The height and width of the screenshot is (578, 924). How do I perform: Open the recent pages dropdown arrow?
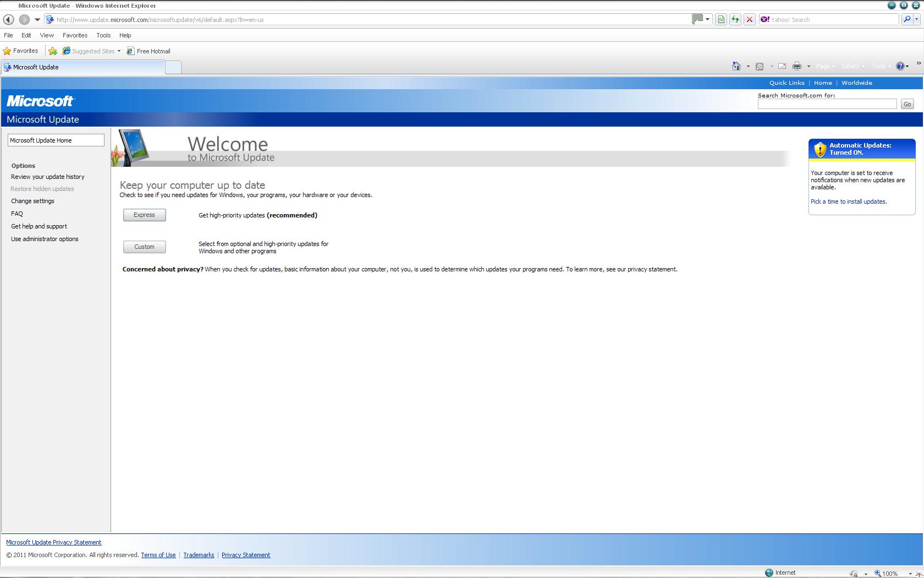point(37,20)
